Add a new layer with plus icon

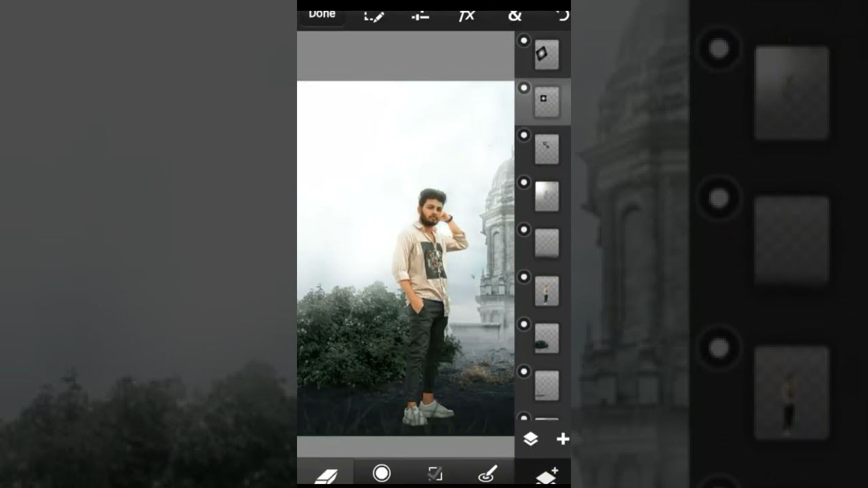[x=563, y=439]
